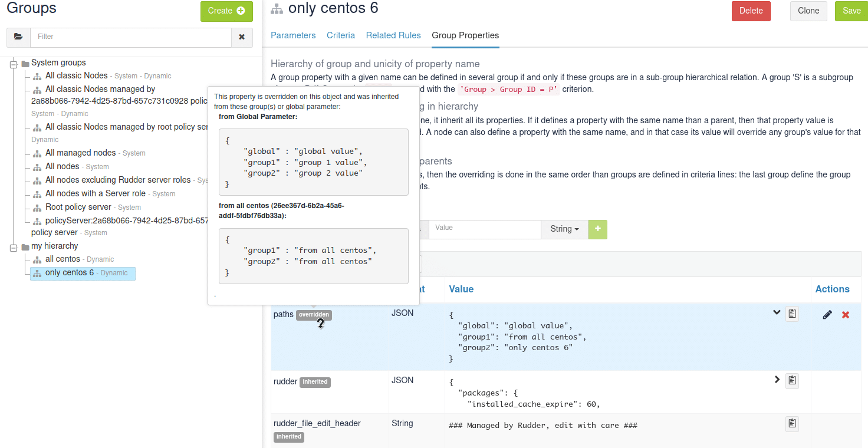
Task: Copy the rudder_file_edit_header value to clipboard
Action: tap(792, 423)
